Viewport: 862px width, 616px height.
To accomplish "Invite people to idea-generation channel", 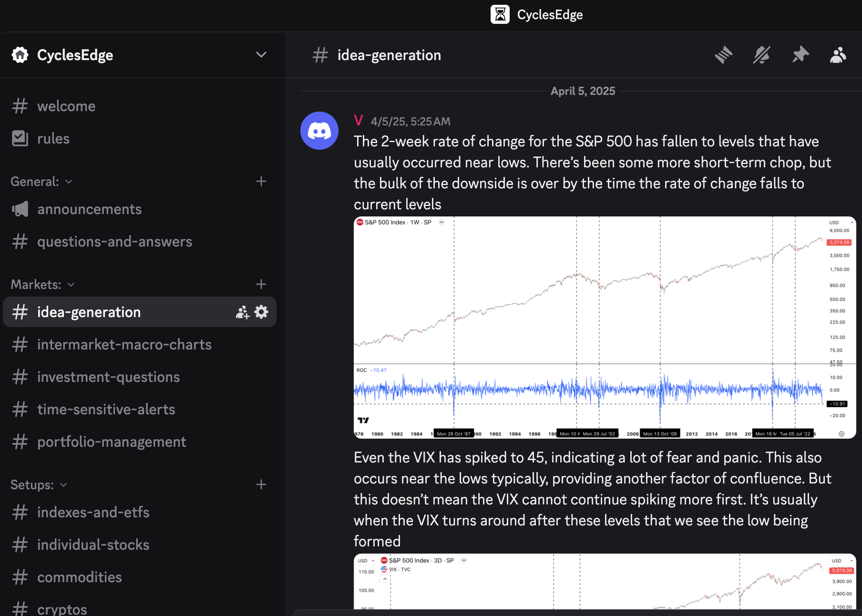I will click(243, 312).
